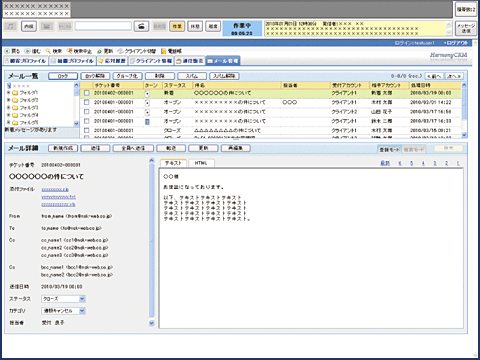Click blue turn icon in 鈴木 二郎 row
480x360 pixels.
[147, 122]
